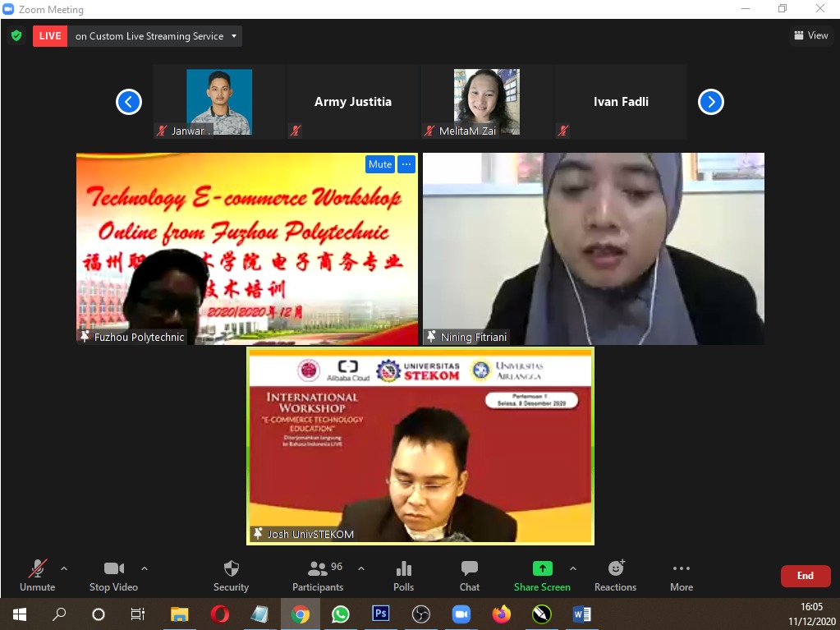This screenshot has width=840, height=630.
Task: Open audio options arrow beside Unmute
Action: coord(64,568)
